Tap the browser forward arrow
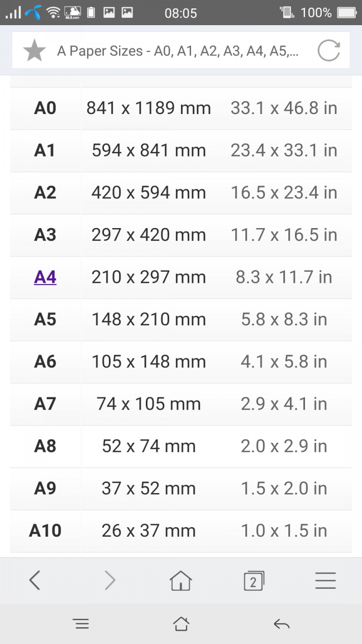 coord(109,581)
